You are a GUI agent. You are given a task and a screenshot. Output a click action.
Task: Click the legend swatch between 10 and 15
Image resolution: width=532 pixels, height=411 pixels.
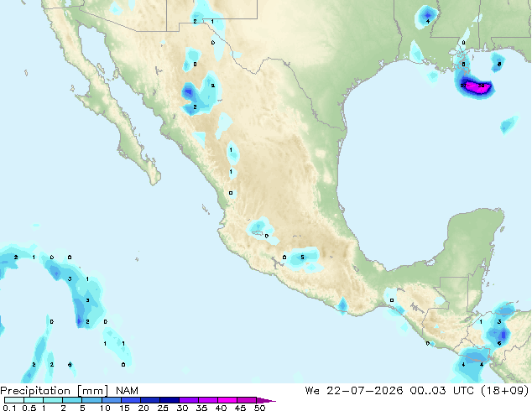click(112, 400)
